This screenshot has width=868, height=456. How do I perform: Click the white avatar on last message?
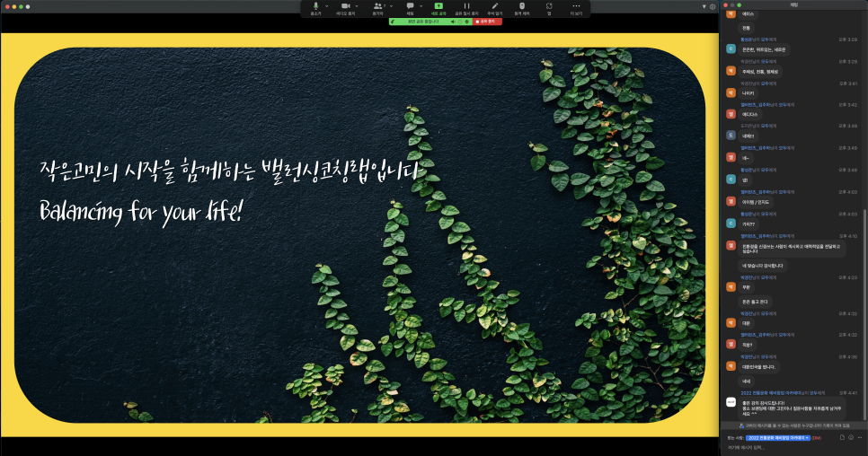click(x=731, y=402)
